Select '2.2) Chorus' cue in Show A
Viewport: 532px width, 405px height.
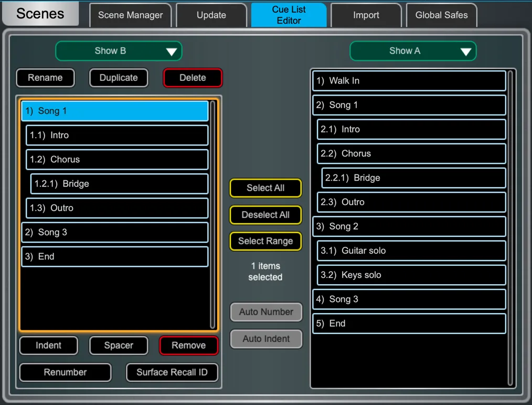click(411, 153)
